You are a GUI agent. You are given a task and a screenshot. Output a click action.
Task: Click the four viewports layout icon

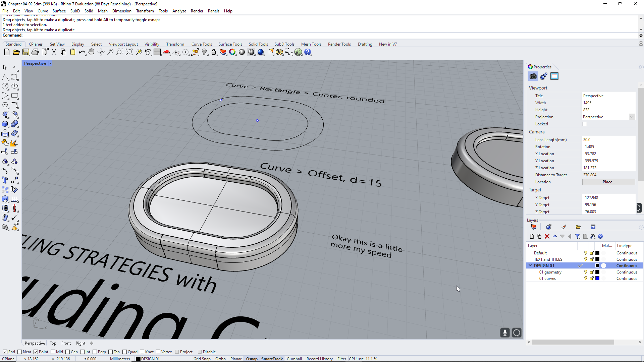pyautogui.click(x=157, y=52)
